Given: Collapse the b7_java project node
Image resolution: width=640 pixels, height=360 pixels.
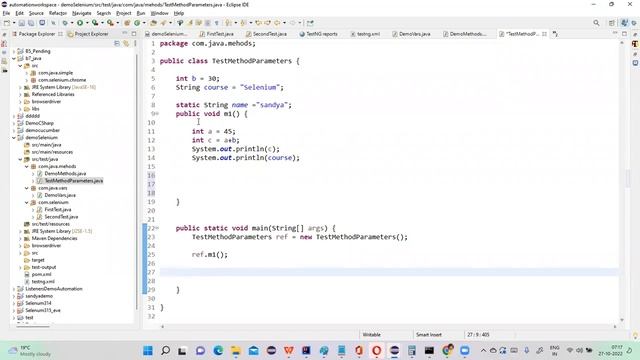Looking at the screenshot, I should (14, 58).
